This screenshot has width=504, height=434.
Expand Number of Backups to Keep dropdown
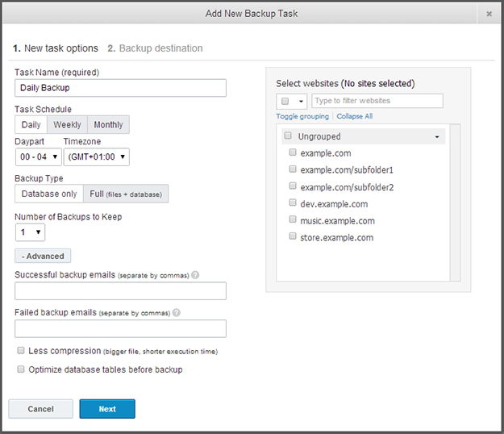(x=30, y=232)
